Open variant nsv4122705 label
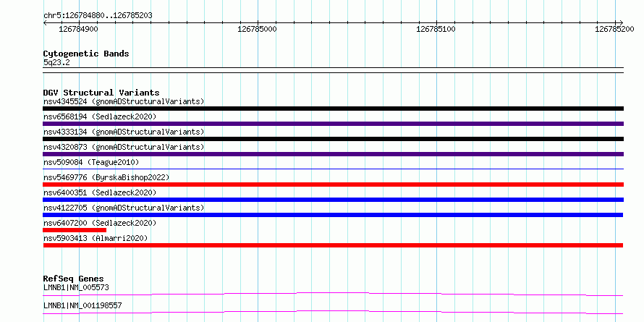The image size is (644, 322). click(124, 208)
